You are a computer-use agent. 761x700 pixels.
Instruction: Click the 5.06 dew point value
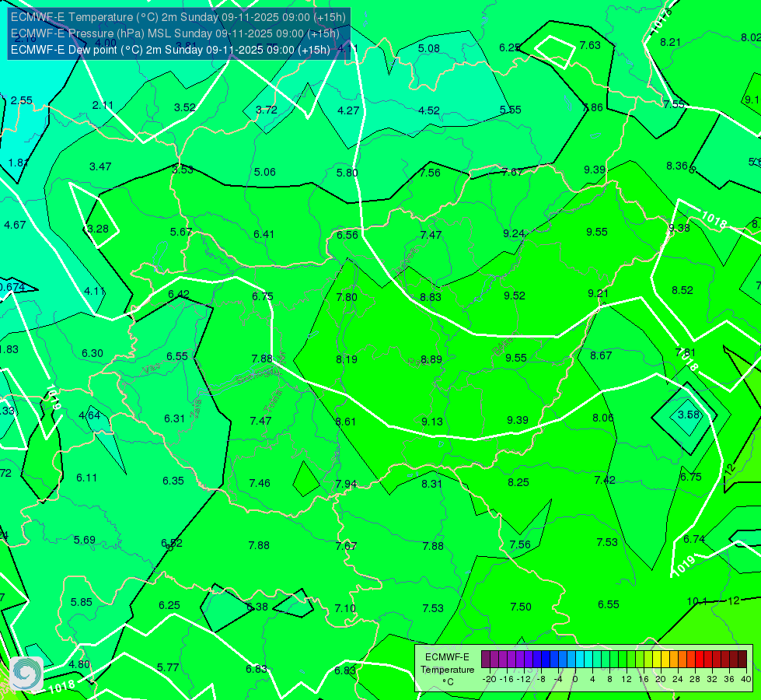click(264, 172)
